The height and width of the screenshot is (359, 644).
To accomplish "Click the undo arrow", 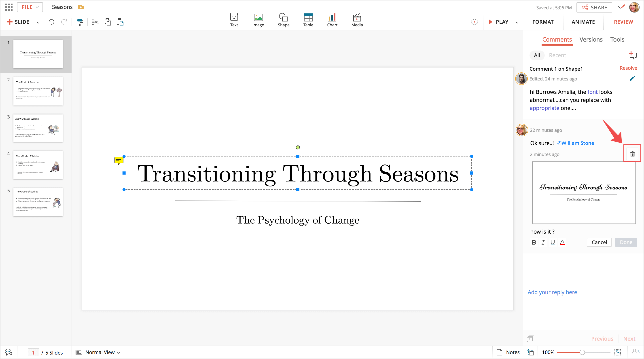I will [51, 22].
